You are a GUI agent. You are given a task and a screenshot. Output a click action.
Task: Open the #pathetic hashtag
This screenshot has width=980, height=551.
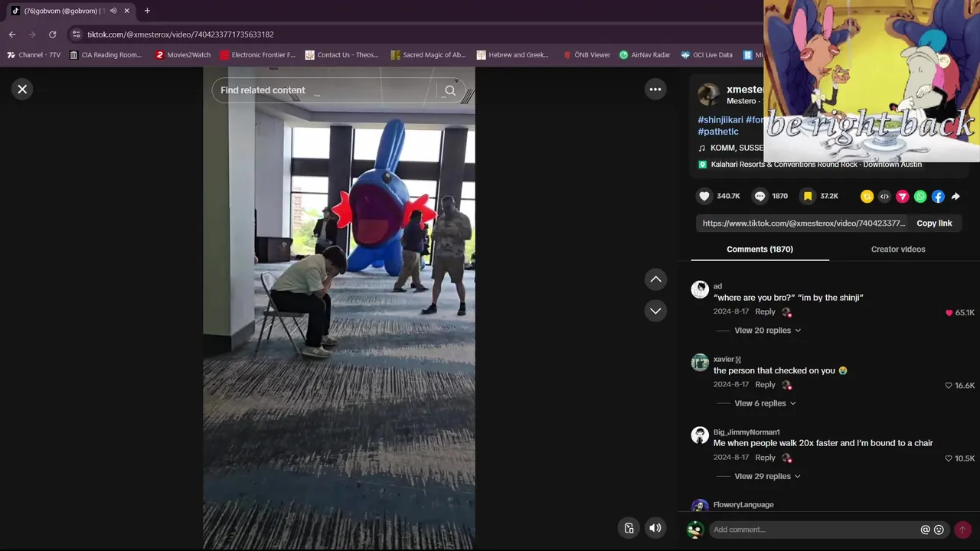coord(718,132)
